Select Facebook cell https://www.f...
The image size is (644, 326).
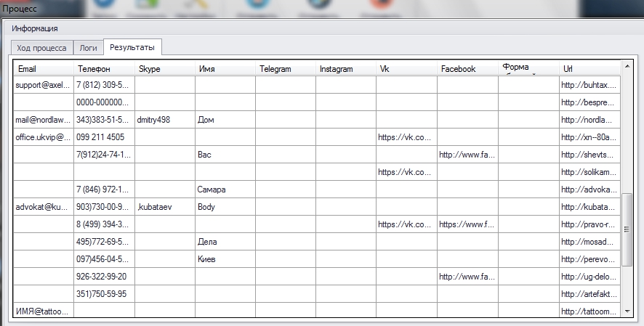click(467, 224)
